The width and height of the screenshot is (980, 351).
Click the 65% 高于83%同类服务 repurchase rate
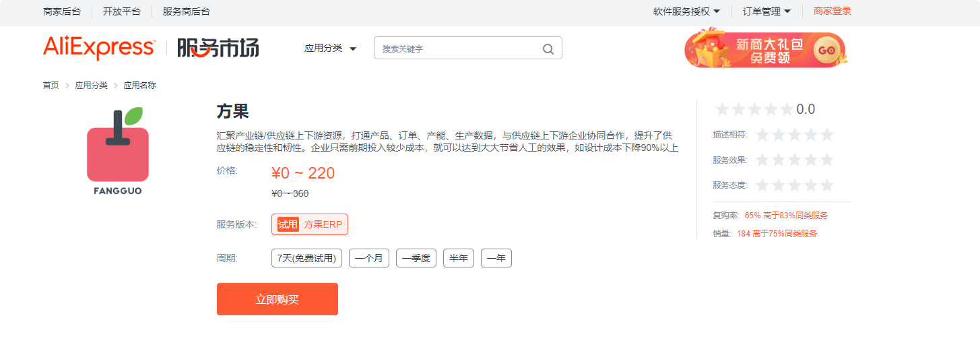(x=786, y=216)
